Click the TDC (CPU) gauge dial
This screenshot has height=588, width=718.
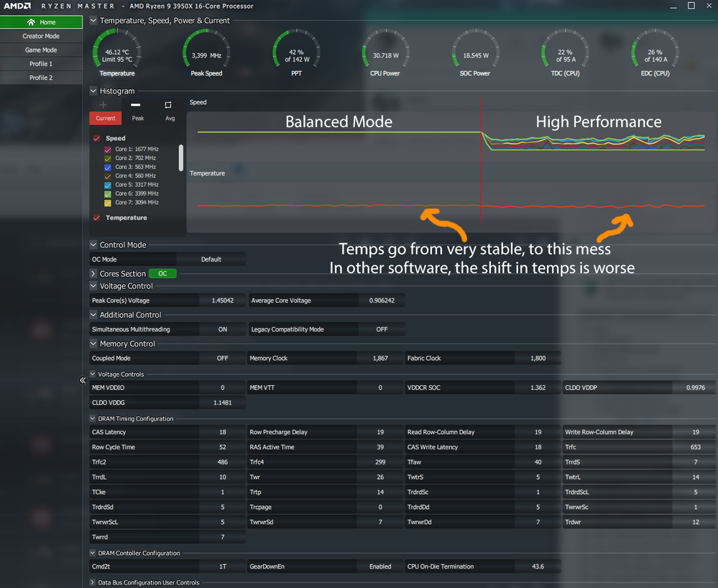(x=565, y=50)
